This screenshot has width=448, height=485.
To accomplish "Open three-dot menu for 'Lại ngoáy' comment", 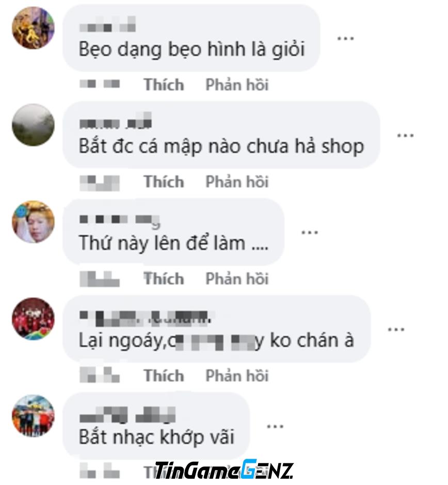I will [x=396, y=330].
